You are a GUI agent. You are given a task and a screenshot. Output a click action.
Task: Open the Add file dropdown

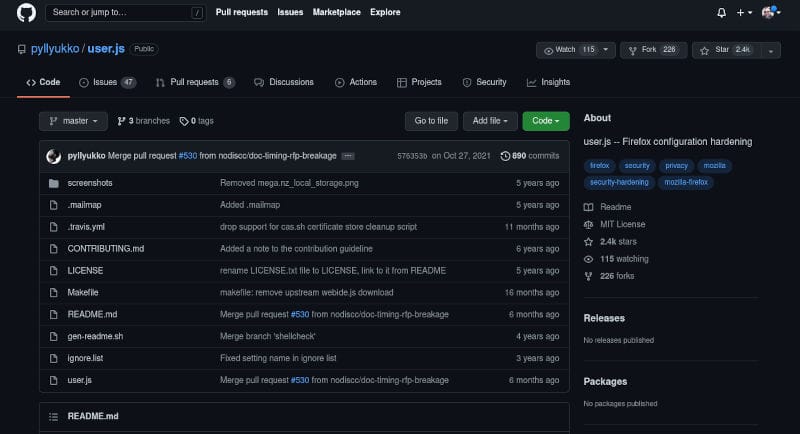(490, 121)
